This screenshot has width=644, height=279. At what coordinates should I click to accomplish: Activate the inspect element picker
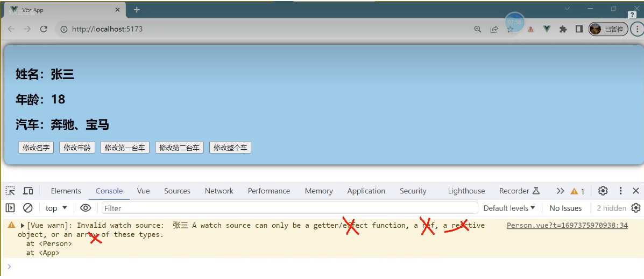point(10,191)
